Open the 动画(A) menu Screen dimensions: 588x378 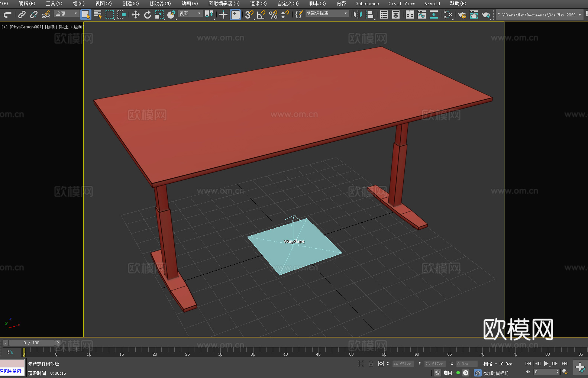(x=190, y=3)
